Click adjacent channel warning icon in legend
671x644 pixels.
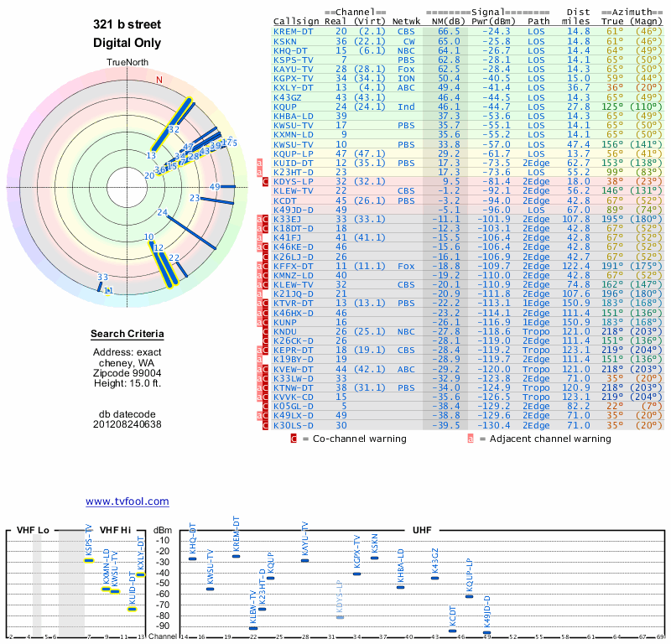[471, 439]
